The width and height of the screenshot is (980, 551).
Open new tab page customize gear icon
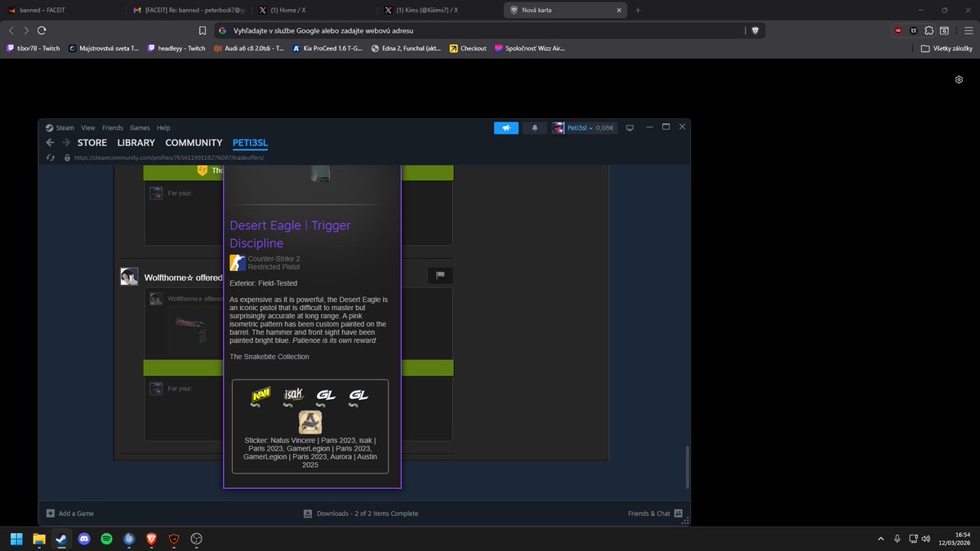point(959,79)
